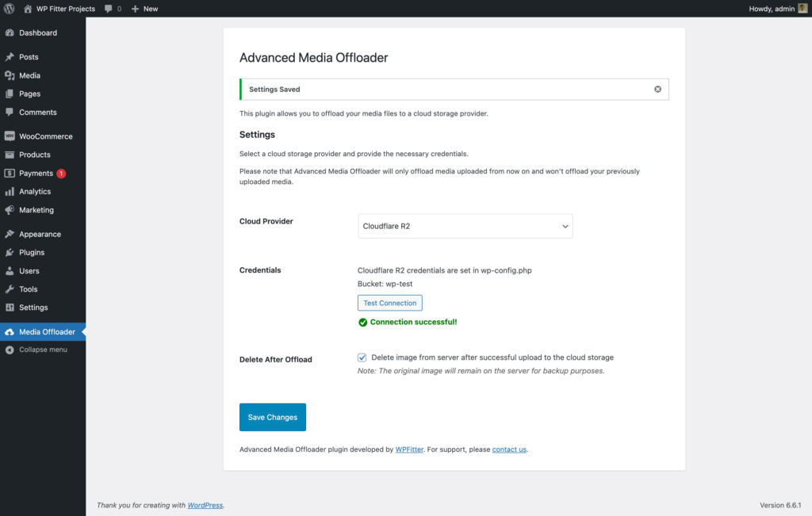This screenshot has width=812, height=516.
Task: Click the Plugins plug icon in the sidebar
Action: [10, 252]
